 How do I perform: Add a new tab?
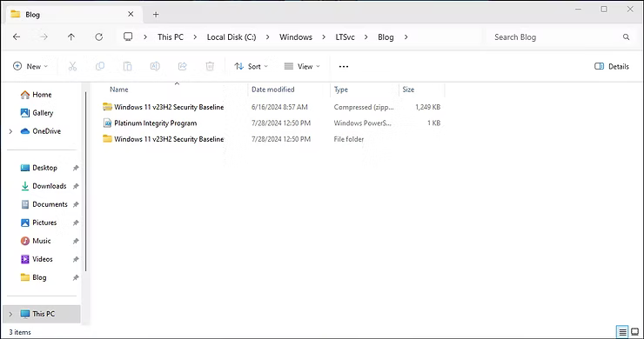[x=156, y=15]
